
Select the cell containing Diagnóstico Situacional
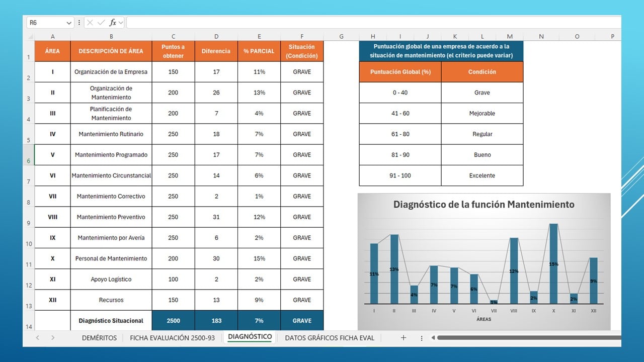111,321
